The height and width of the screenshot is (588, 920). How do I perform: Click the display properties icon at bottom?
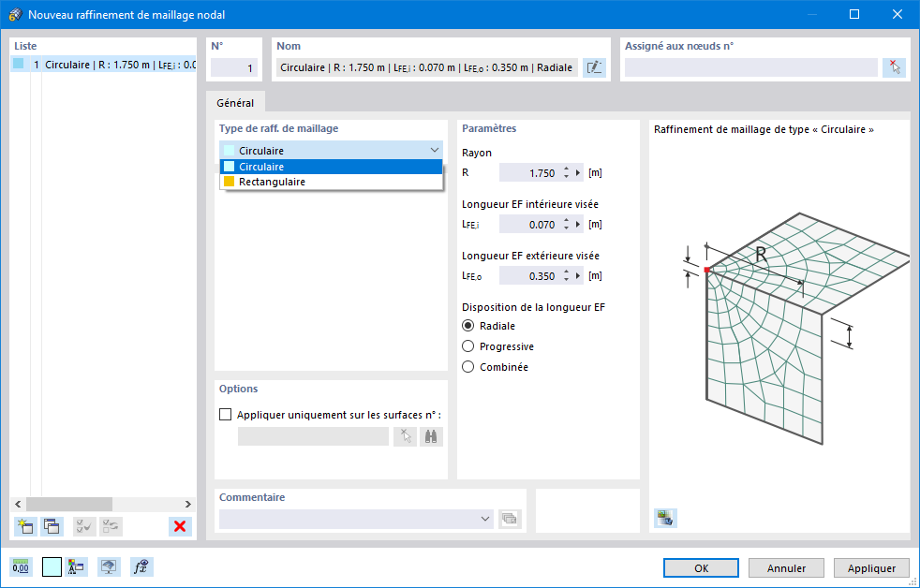(76, 566)
